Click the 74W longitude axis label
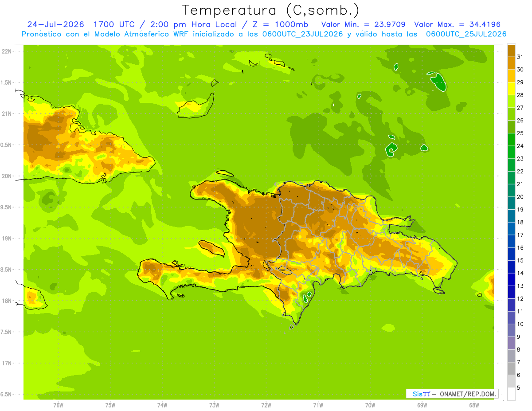This screenshot has width=532, height=411. tap(162, 405)
